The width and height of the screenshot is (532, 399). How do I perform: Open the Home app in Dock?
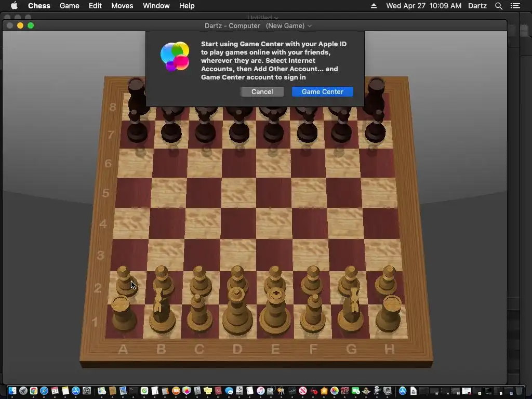point(324,391)
